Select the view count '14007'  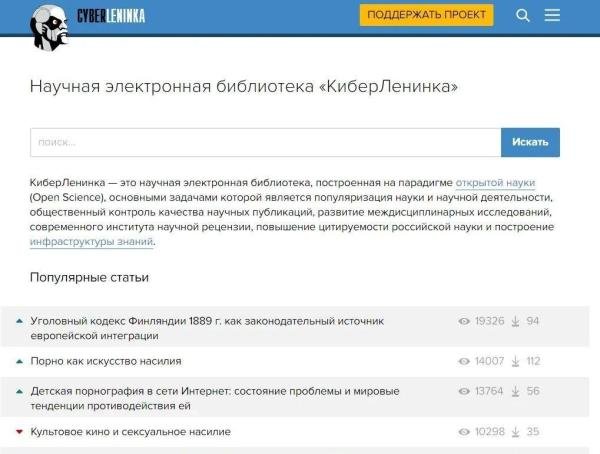[489, 361]
